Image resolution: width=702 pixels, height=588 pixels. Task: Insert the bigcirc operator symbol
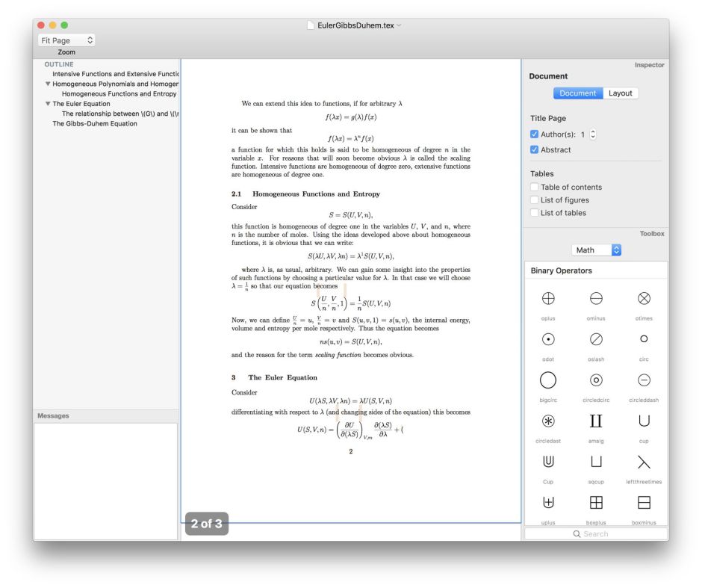coord(548,380)
